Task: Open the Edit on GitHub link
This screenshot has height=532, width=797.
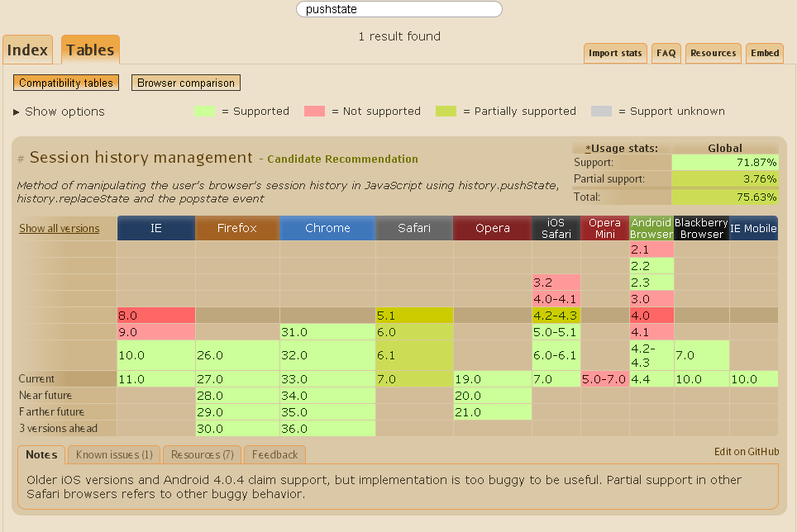Action: (x=747, y=452)
